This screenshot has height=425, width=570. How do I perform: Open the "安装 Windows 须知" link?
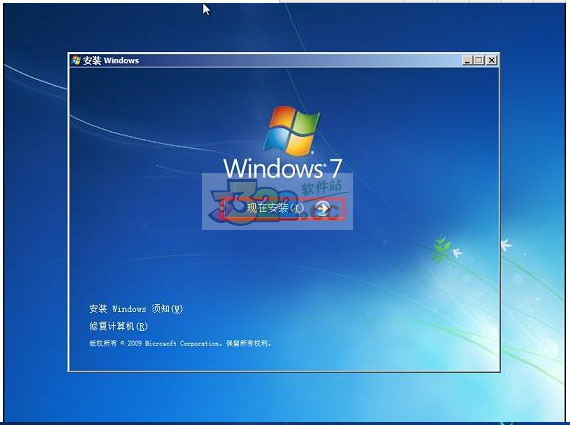[136, 309]
